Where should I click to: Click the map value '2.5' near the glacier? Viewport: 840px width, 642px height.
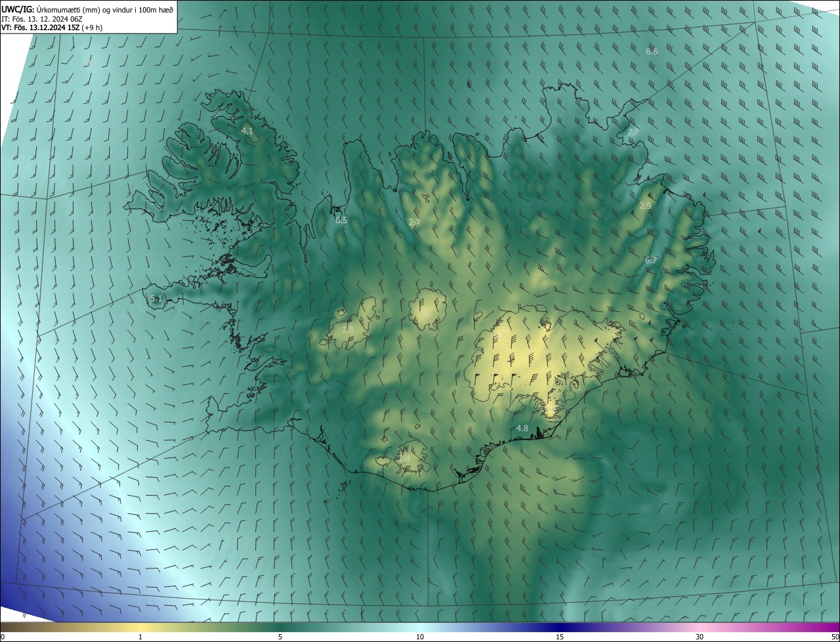click(x=348, y=330)
